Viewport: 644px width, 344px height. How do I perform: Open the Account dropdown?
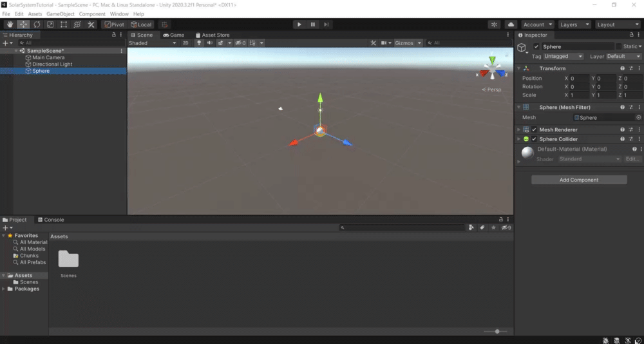pyautogui.click(x=538, y=24)
